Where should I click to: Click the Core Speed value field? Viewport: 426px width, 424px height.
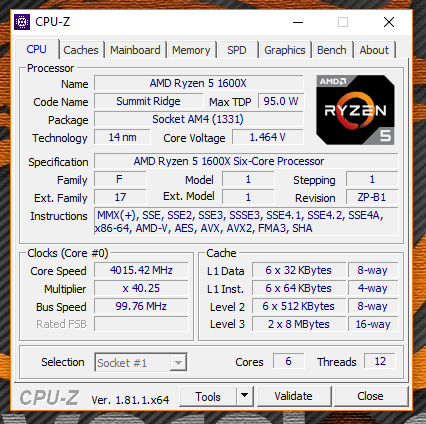click(x=141, y=270)
